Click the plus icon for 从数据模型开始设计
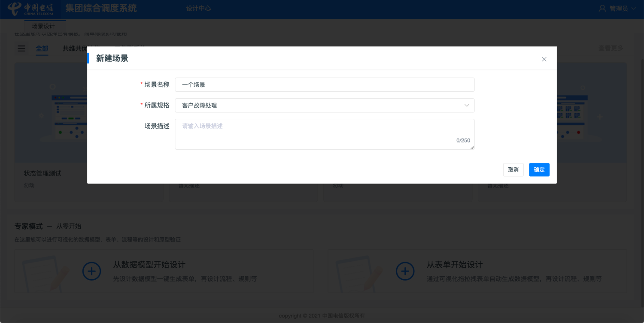Image resolution: width=644 pixels, height=323 pixels. tap(91, 271)
